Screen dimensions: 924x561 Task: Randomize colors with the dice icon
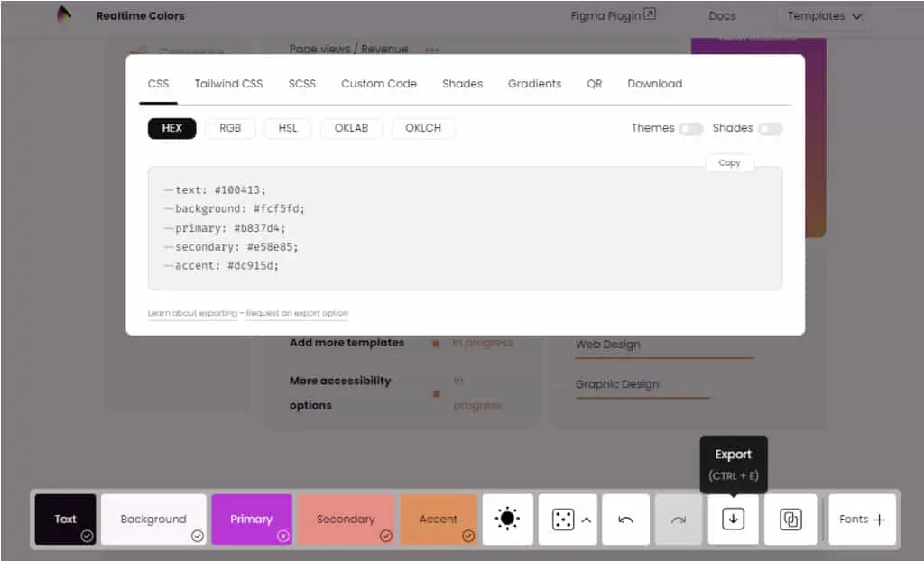563,520
